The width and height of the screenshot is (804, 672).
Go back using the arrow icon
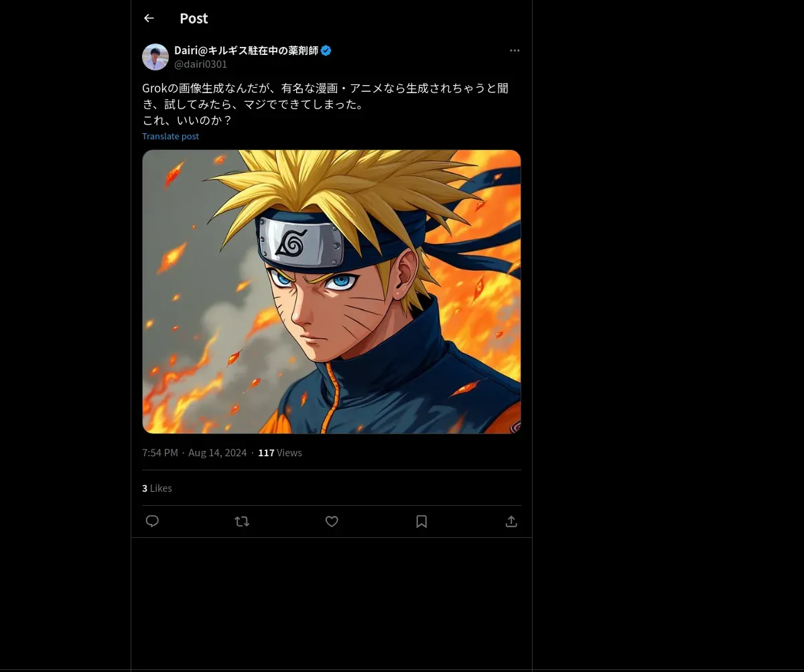coord(149,19)
